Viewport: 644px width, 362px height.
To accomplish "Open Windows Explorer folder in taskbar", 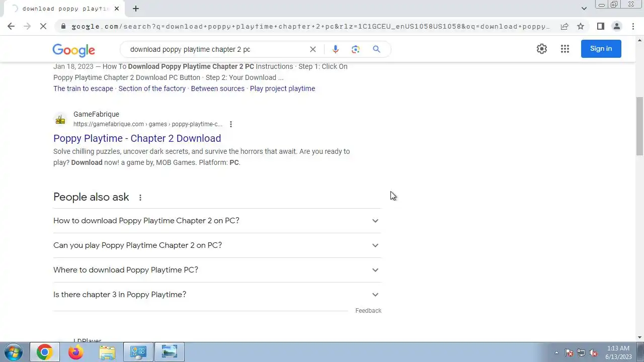I will (107, 352).
